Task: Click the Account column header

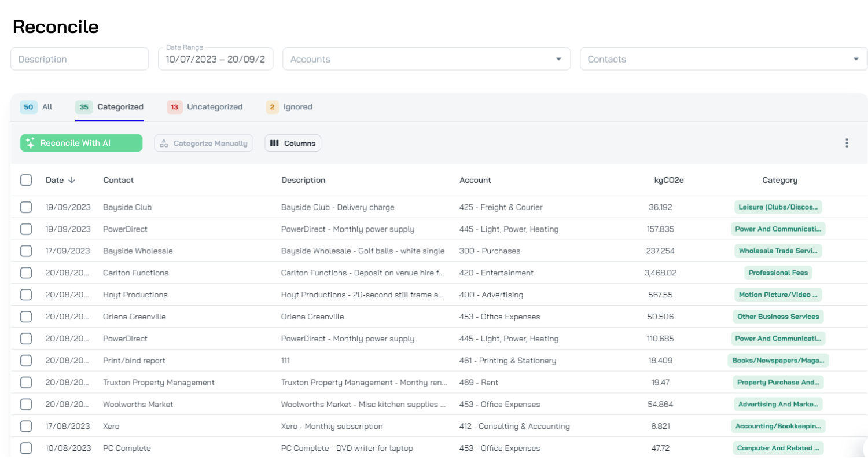Action: click(x=475, y=180)
